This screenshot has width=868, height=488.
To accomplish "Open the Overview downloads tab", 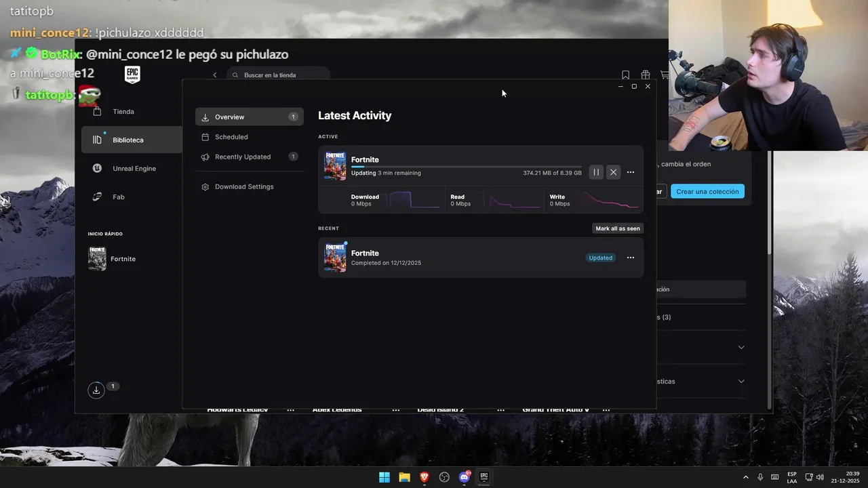I will point(250,117).
